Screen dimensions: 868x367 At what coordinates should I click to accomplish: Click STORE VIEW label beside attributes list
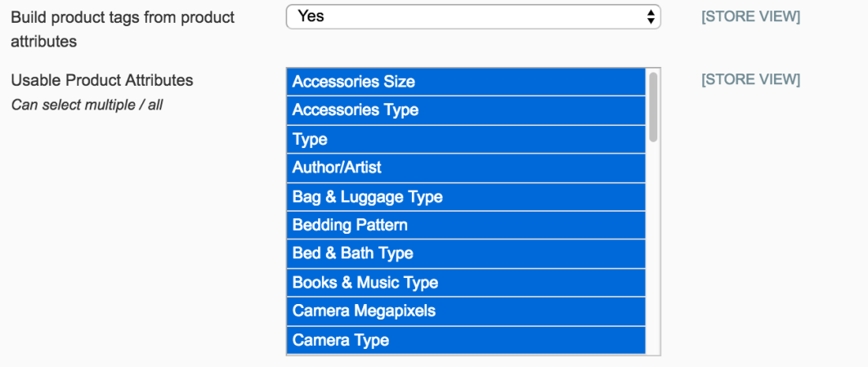tap(750, 79)
